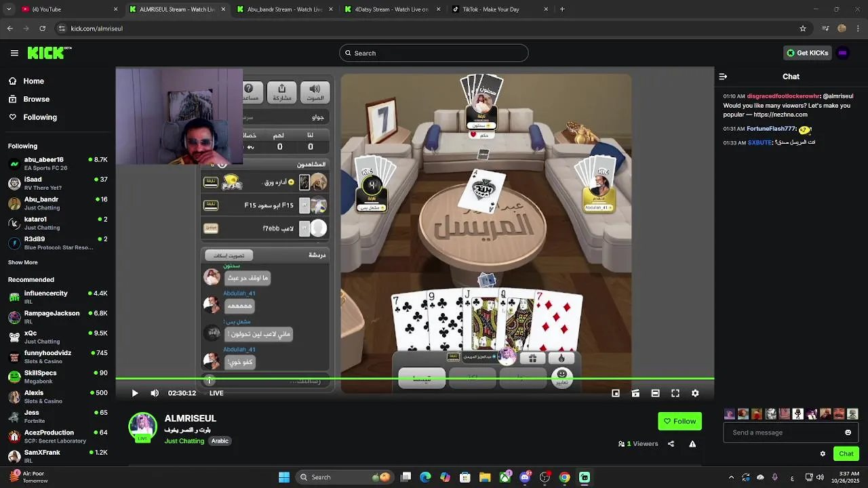Open emoji picker in chat
Viewport: 868px width, 488px height.
pyautogui.click(x=848, y=432)
